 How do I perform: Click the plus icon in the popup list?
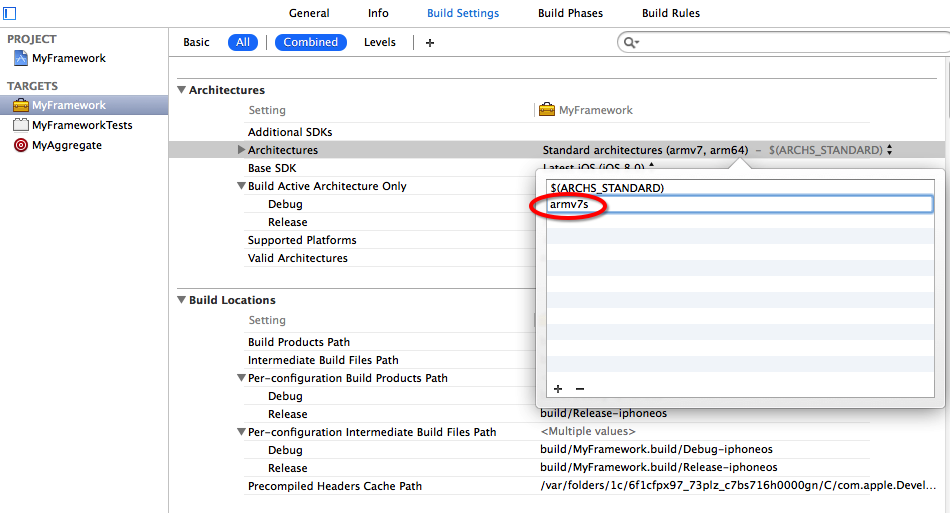click(558, 389)
